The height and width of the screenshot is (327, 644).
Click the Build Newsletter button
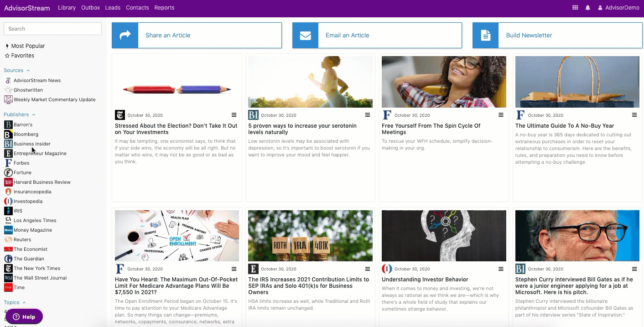coord(557,36)
